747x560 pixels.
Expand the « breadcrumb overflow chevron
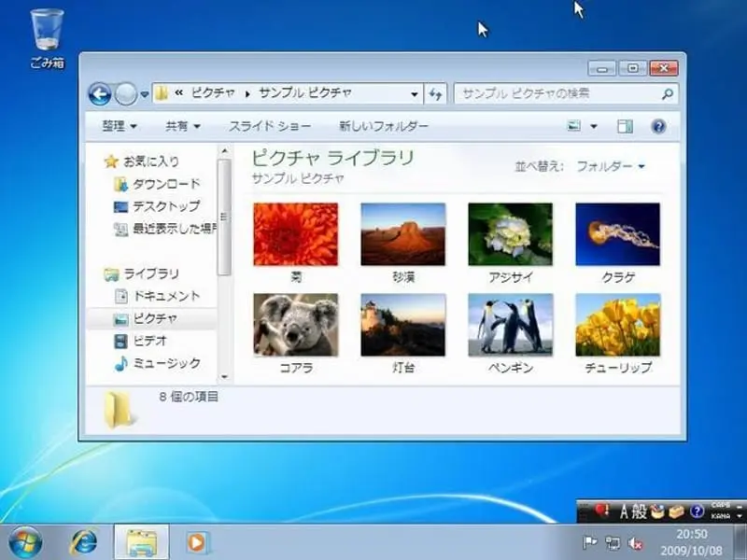pyautogui.click(x=178, y=92)
